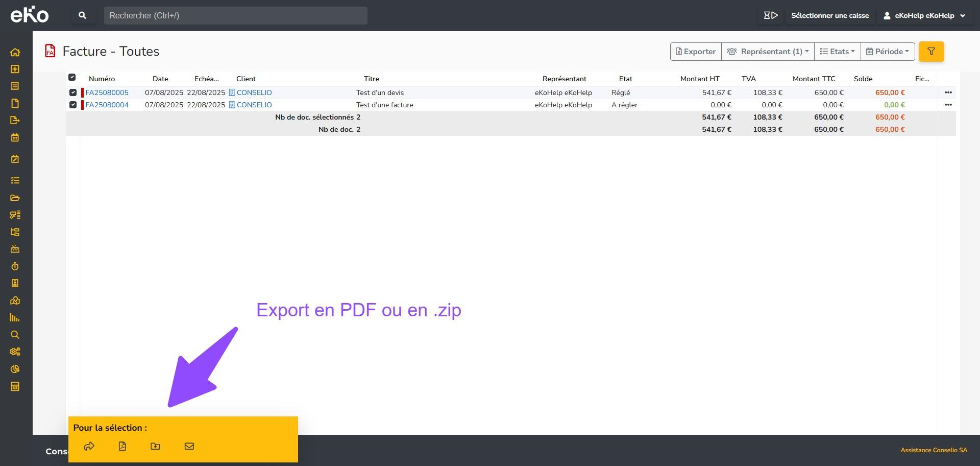Click the yellow filter funnel button
Image resolution: width=980 pixels, height=466 pixels.
[931, 52]
